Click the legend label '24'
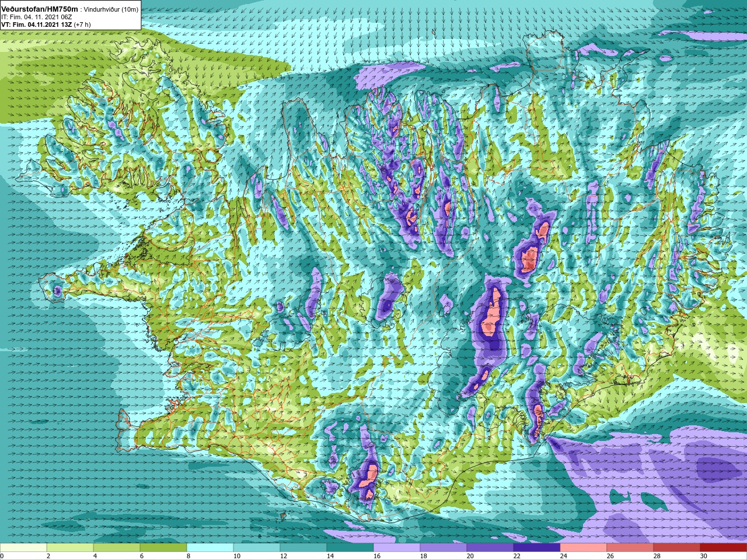 (564, 556)
